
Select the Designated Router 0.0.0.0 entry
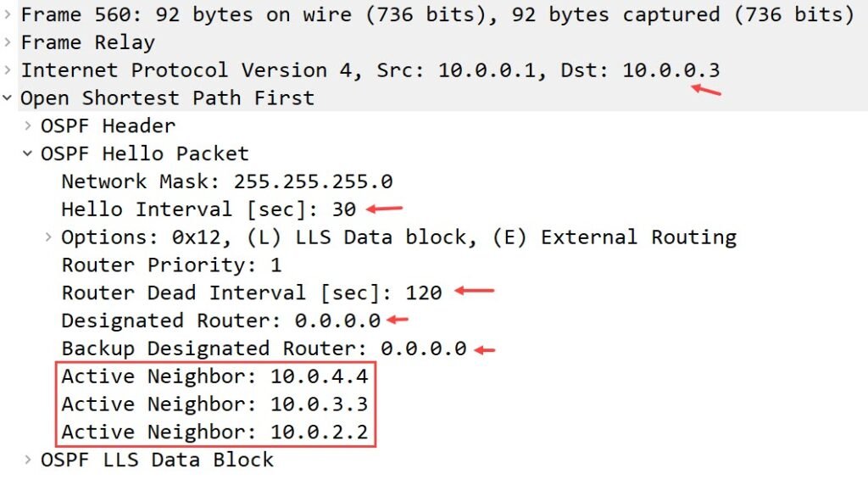pyautogui.click(x=216, y=320)
